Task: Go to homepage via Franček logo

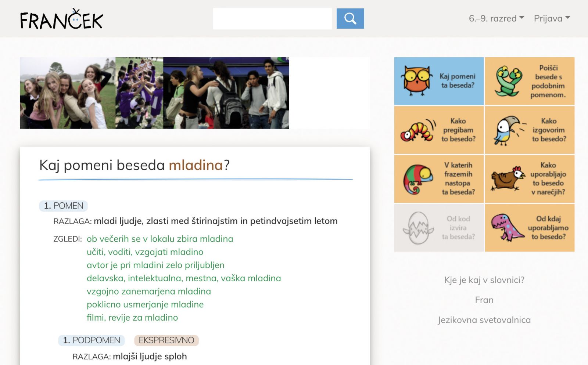Action: click(61, 19)
